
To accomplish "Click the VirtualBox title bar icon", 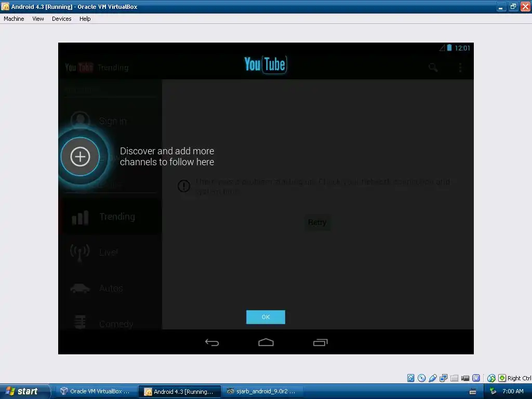I will click(5, 6).
